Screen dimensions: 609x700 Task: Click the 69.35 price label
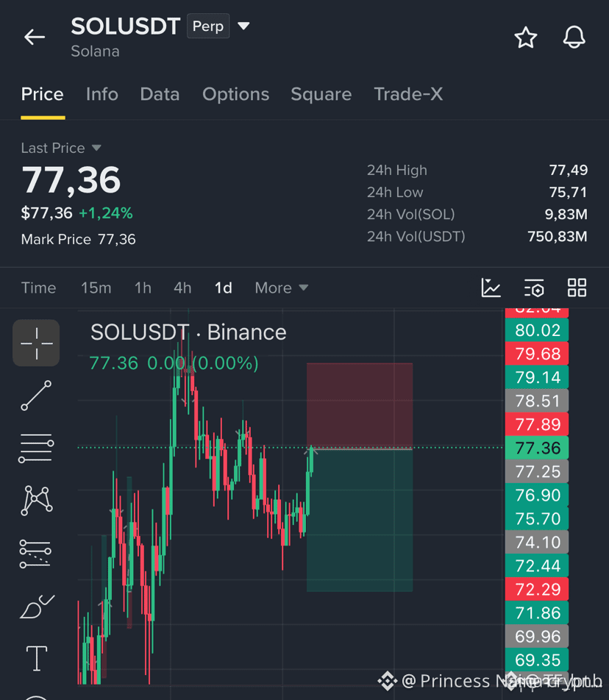pos(537,660)
